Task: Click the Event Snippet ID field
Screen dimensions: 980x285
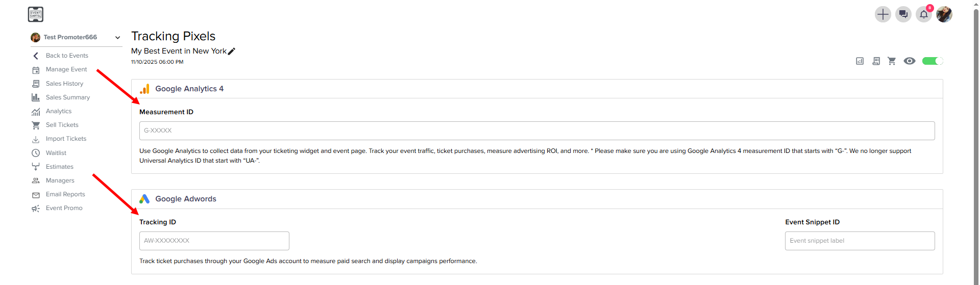Action: coord(860,241)
